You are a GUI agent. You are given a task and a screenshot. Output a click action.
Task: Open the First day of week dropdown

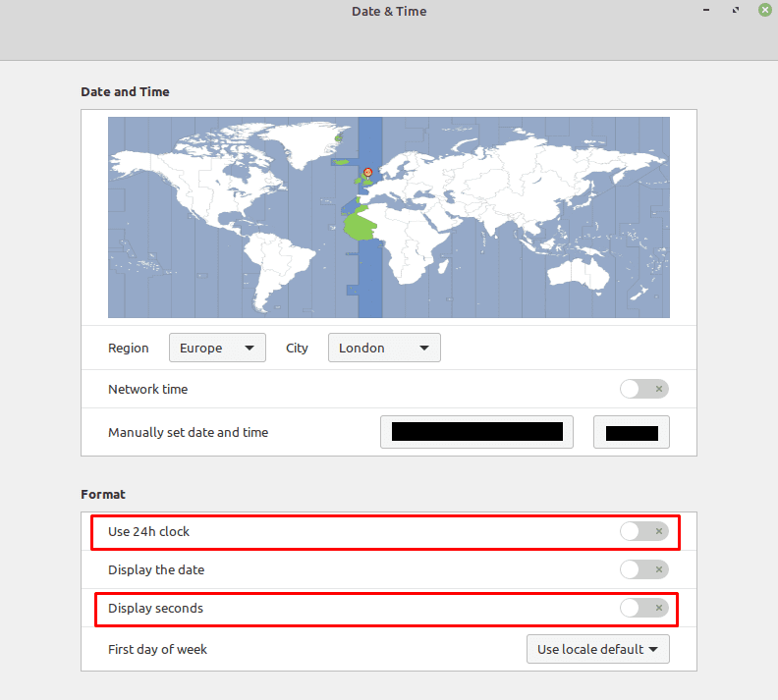pyautogui.click(x=598, y=649)
